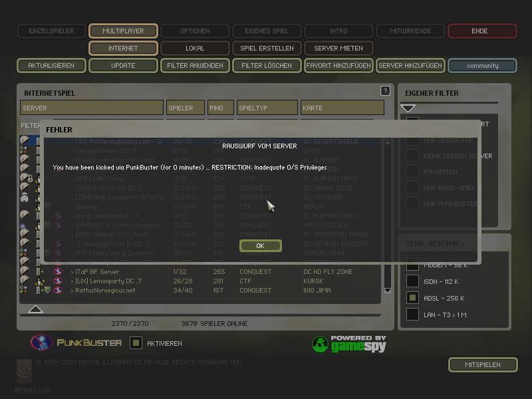The width and height of the screenshot is (532, 399).
Task: Click server list scrollbar down arrow
Action: tap(388, 290)
